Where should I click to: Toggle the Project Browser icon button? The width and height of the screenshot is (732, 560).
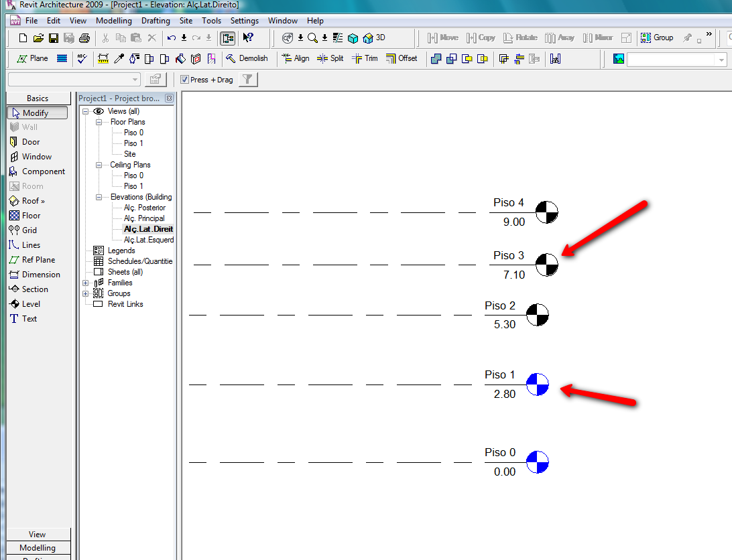coord(228,38)
